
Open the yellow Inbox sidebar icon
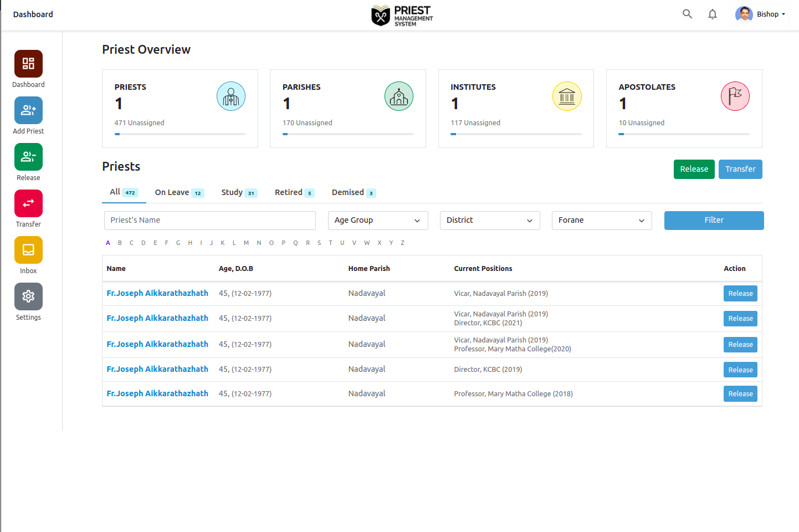click(x=28, y=250)
